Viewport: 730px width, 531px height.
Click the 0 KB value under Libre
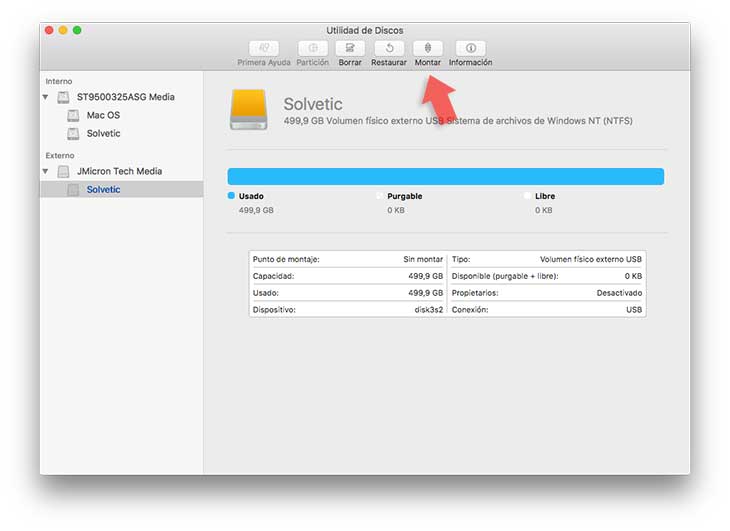(x=543, y=210)
